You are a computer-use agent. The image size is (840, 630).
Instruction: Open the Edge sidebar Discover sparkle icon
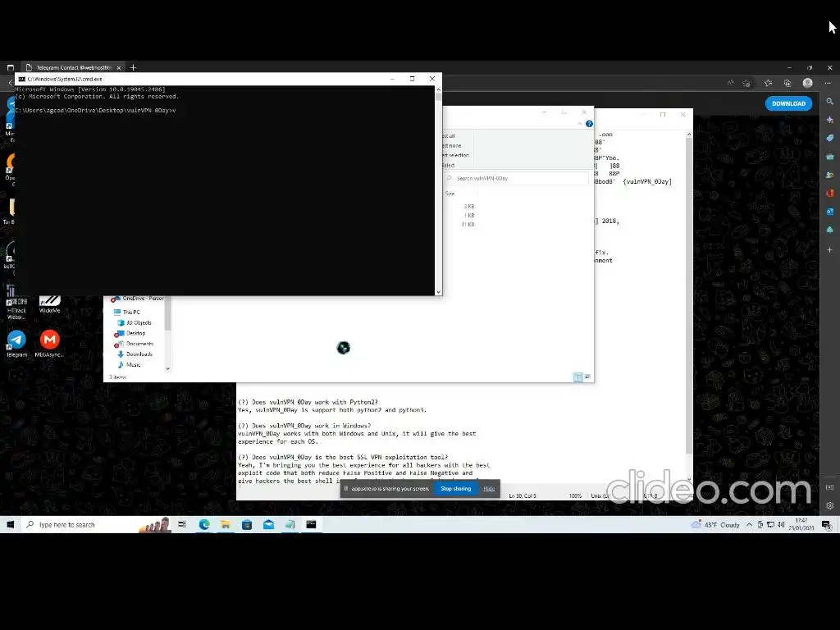(829, 120)
